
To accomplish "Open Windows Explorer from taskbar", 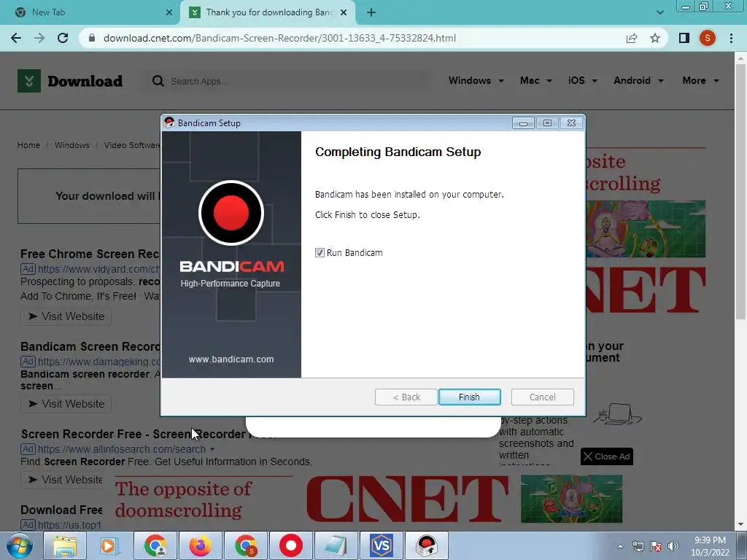I will pyautogui.click(x=65, y=545).
